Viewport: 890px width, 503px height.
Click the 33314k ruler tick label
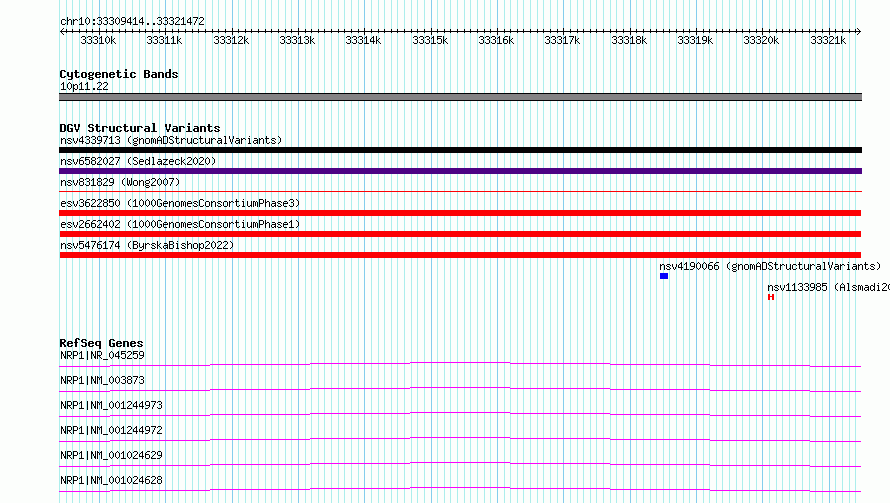tap(363, 40)
